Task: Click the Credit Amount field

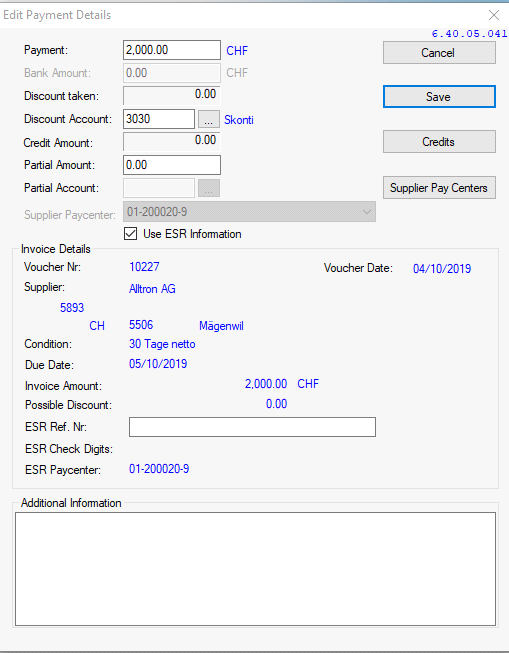Action: [x=172, y=142]
